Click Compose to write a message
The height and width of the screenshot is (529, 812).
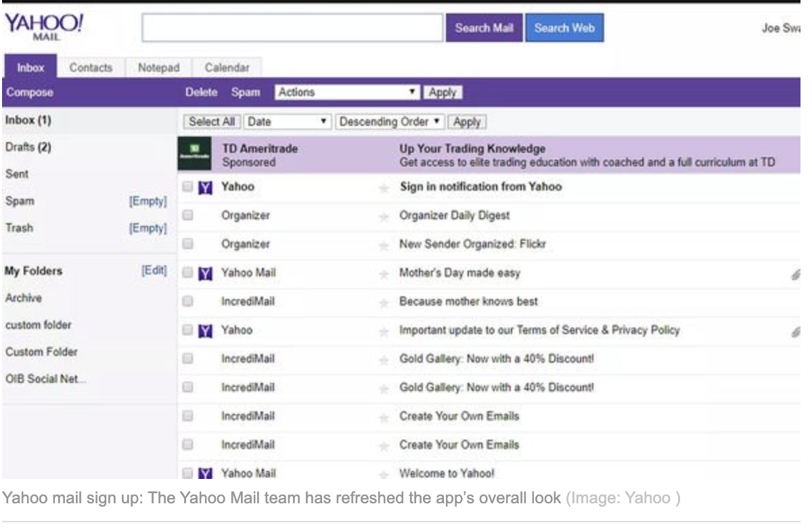[29, 93]
